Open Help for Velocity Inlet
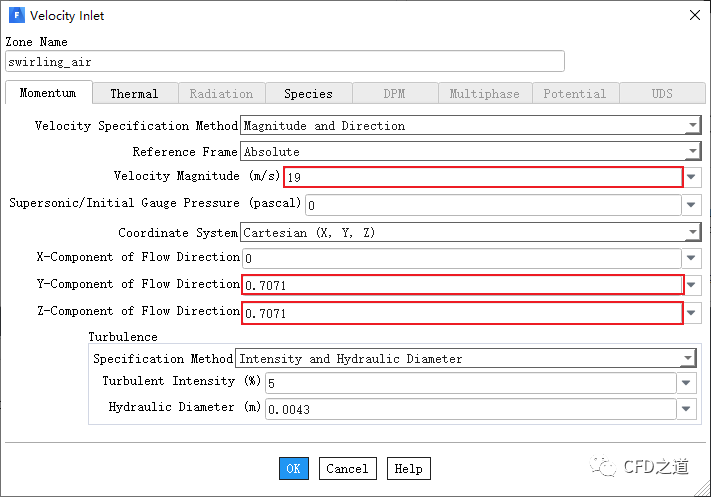 tap(408, 468)
